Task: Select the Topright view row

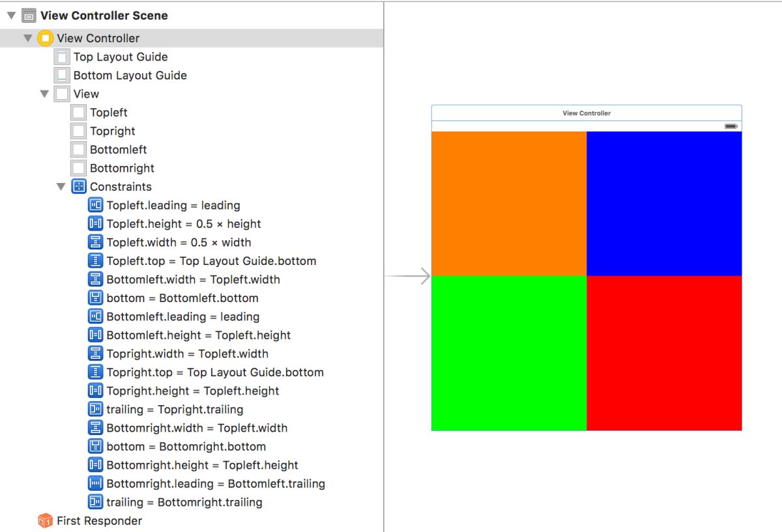Action: [x=192, y=131]
